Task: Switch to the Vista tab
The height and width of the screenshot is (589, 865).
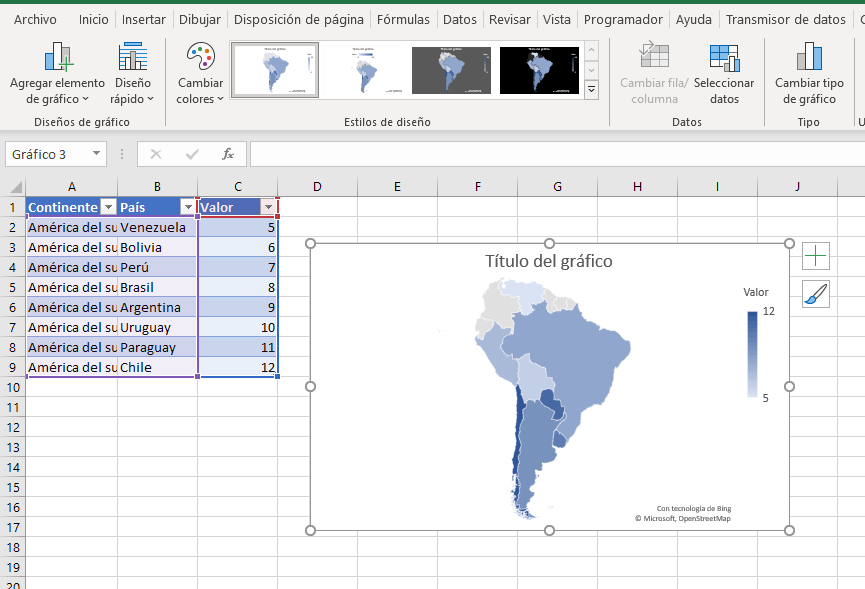Action: 557,20
